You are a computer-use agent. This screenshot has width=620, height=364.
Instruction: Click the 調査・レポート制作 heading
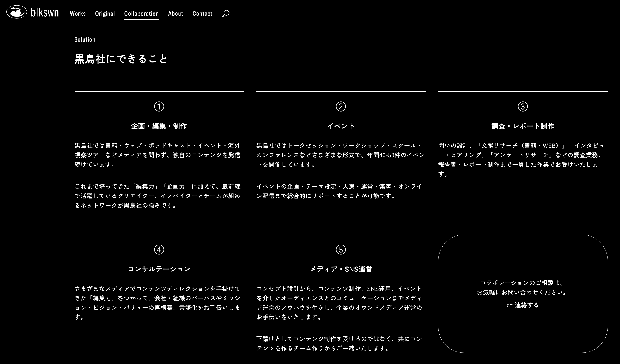point(523,126)
